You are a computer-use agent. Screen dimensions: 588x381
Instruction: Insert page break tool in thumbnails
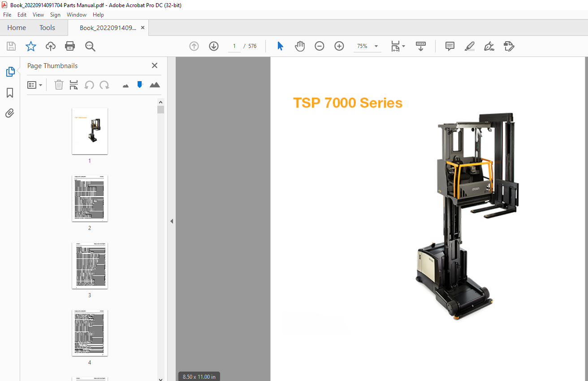pyautogui.click(x=74, y=85)
